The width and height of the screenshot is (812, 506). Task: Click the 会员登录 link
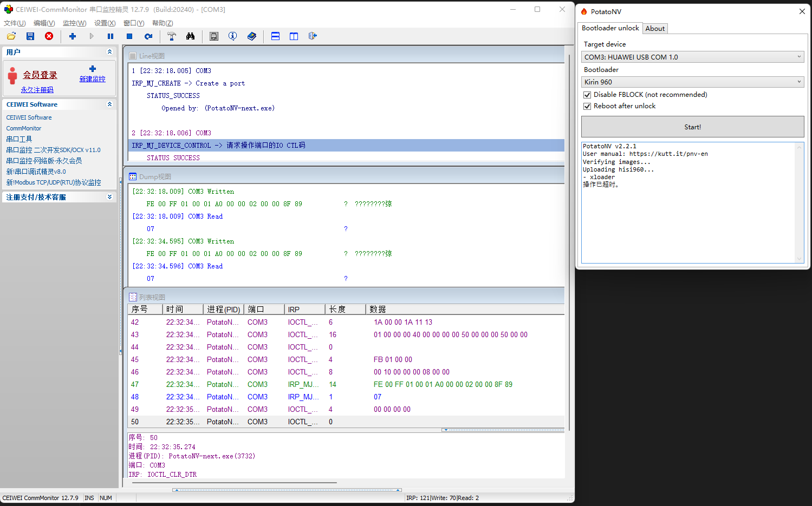(x=40, y=75)
